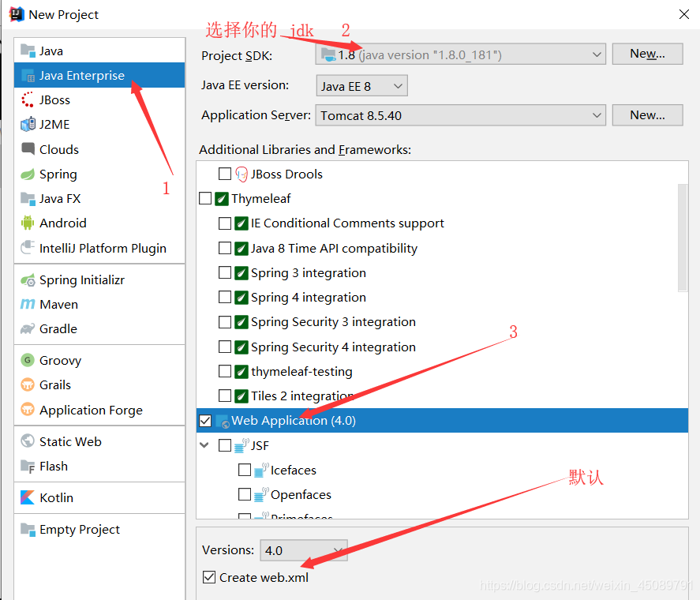700x600 pixels.
Task: Click the JSF framework icon
Action: (241, 445)
